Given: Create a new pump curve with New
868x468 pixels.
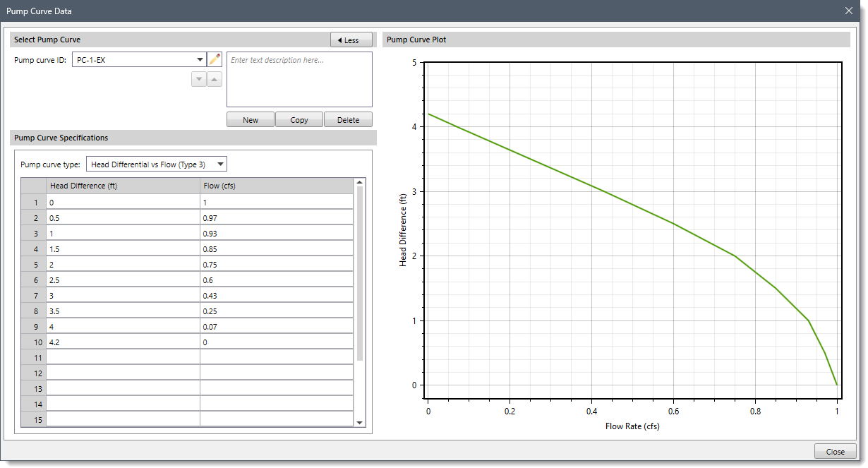Looking at the screenshot, I should click(250, 119).
